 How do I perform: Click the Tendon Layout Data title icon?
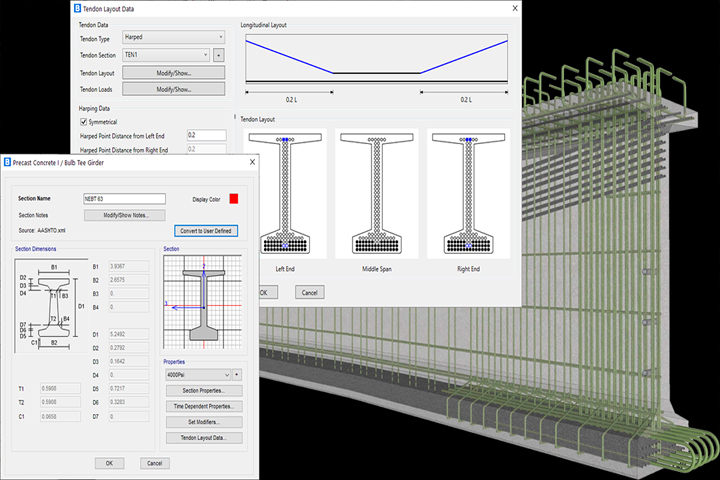click(78, 9)
